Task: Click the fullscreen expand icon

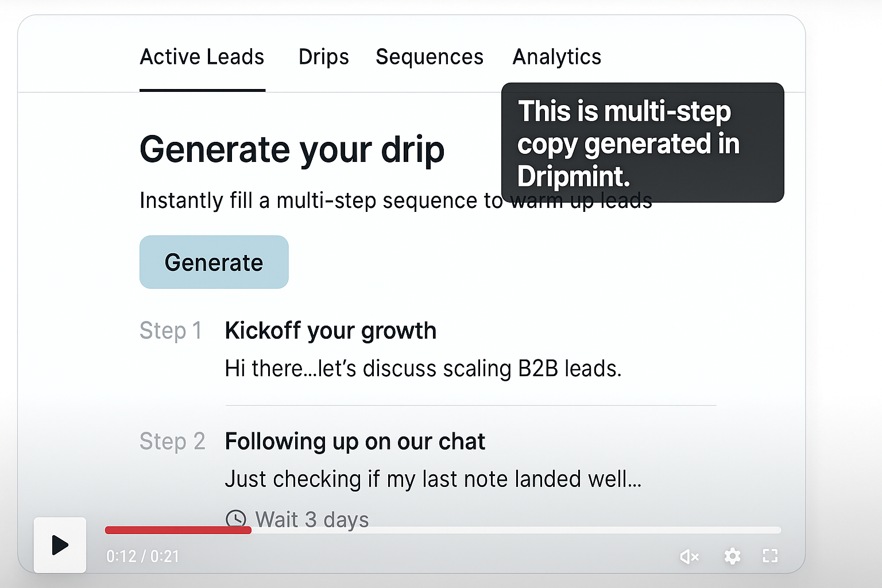Action: 770,556
